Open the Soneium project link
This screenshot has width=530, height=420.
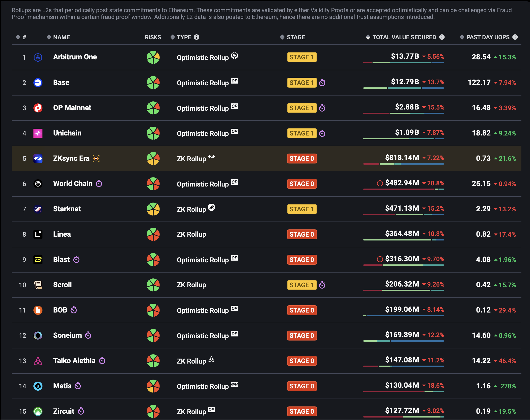pos(67,336)
